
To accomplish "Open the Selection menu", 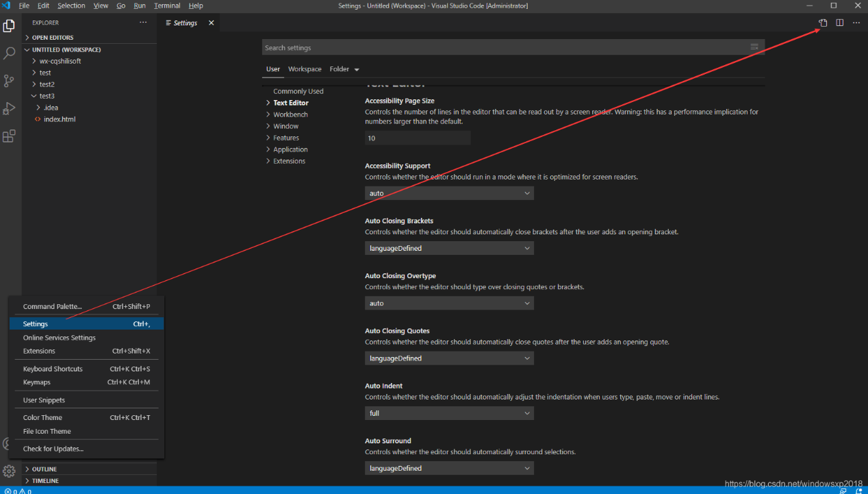I will (x=71, y=5).
